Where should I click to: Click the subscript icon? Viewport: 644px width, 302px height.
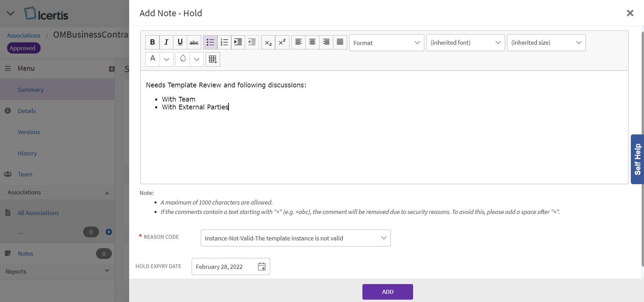click(268, 43)
